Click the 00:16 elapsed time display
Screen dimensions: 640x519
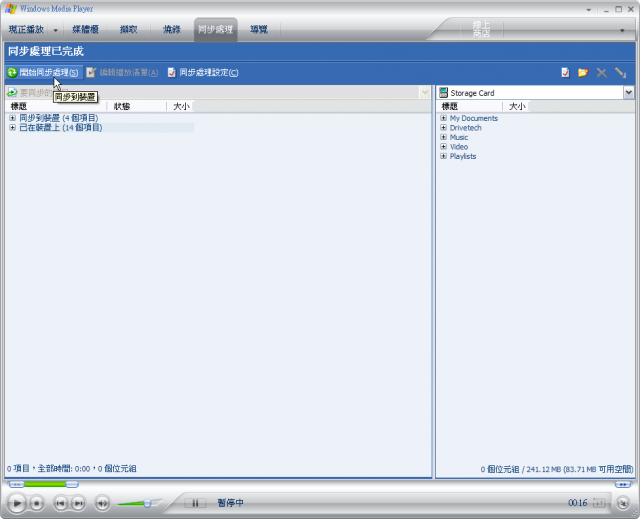point(577,503)
